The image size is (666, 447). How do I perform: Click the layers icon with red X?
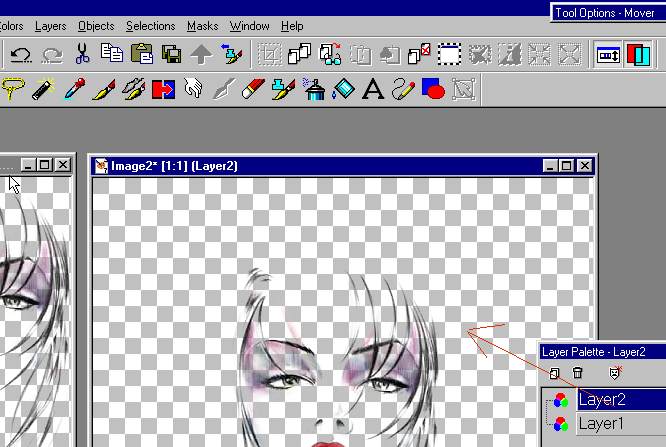click(x=419, y=54)
